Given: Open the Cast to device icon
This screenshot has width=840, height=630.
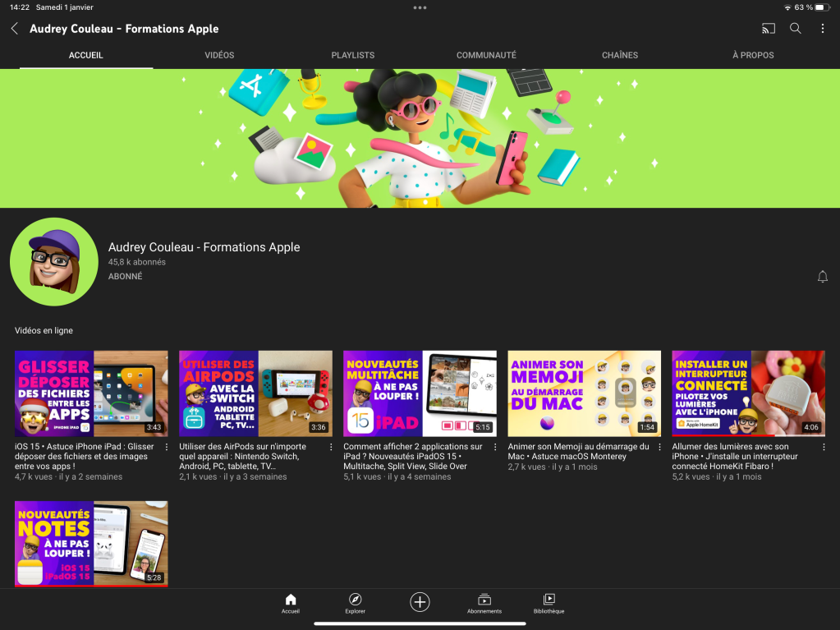Looking at the screenshot, I should 769,29.
